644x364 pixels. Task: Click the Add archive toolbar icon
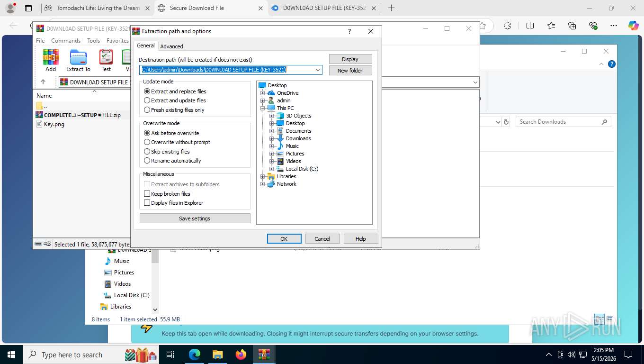(x=51, y=60)
